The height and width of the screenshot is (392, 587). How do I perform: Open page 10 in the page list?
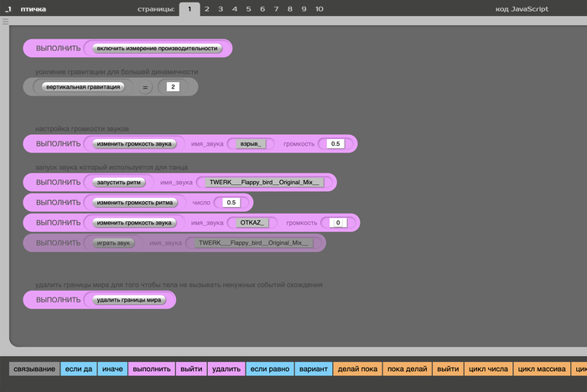click(x=319, y=8)
